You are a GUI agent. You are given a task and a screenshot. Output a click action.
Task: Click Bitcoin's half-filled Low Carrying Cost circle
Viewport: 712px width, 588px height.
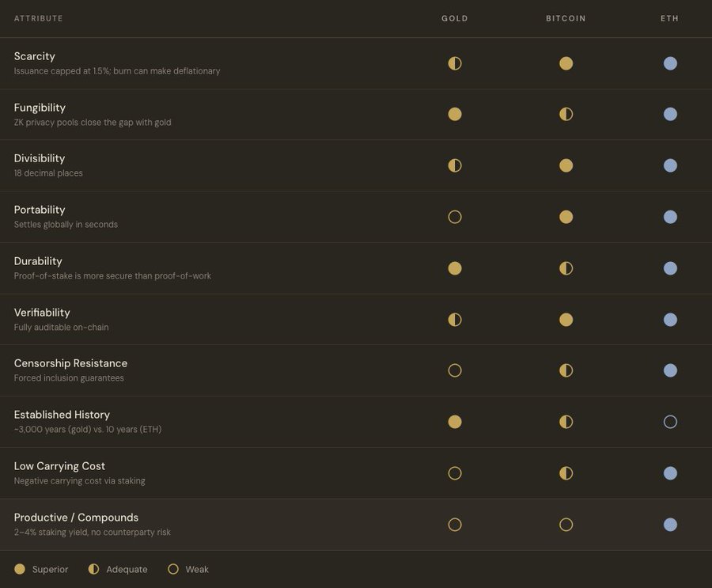[x=566, y=473]
